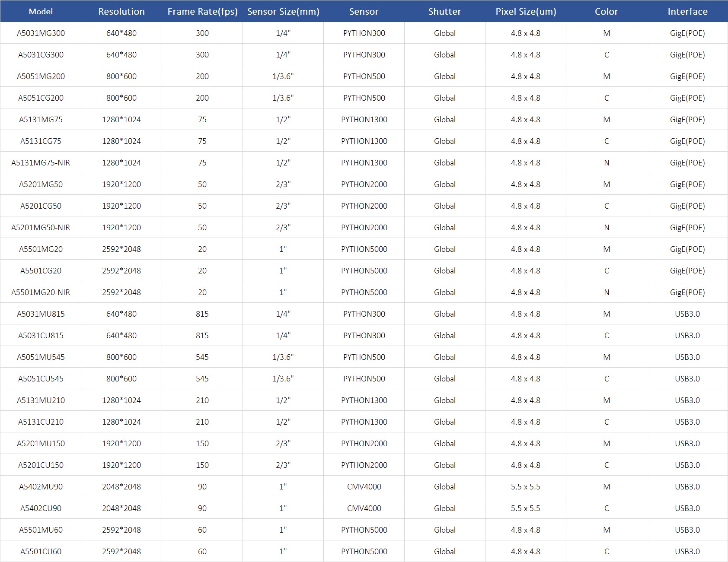Select model cell A5201MG50
The width and height of the screenshot is (728, 562).
[x=41, y=184]
